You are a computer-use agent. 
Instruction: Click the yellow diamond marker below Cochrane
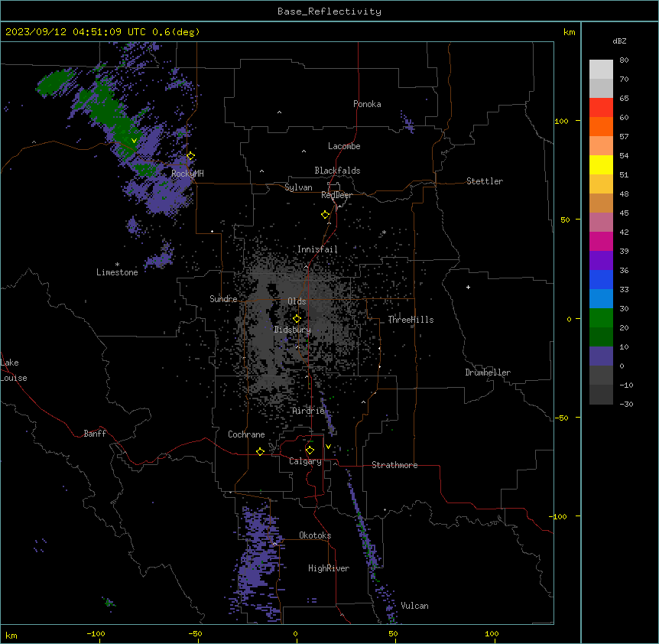click(x=260, y=451)
